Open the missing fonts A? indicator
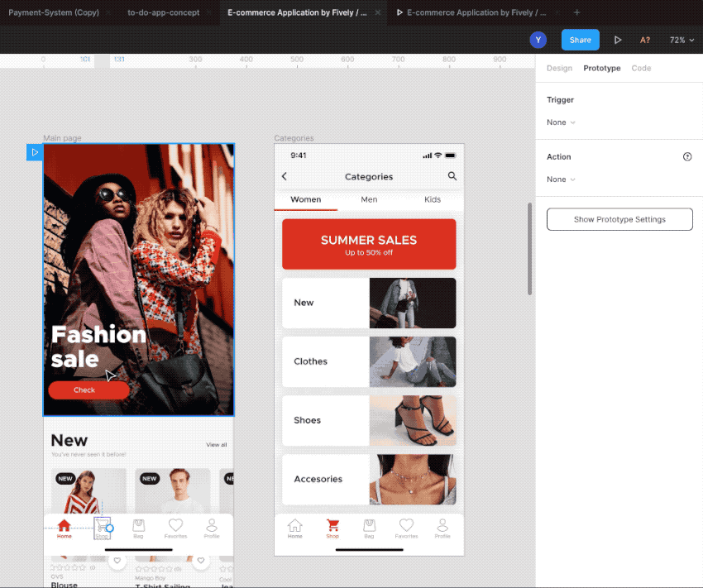 pos(645,40)
